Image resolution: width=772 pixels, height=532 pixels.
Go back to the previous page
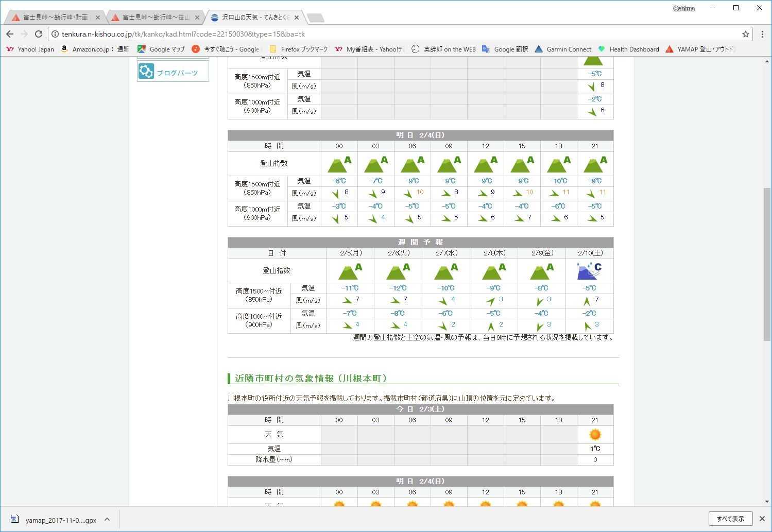(10, 34)
